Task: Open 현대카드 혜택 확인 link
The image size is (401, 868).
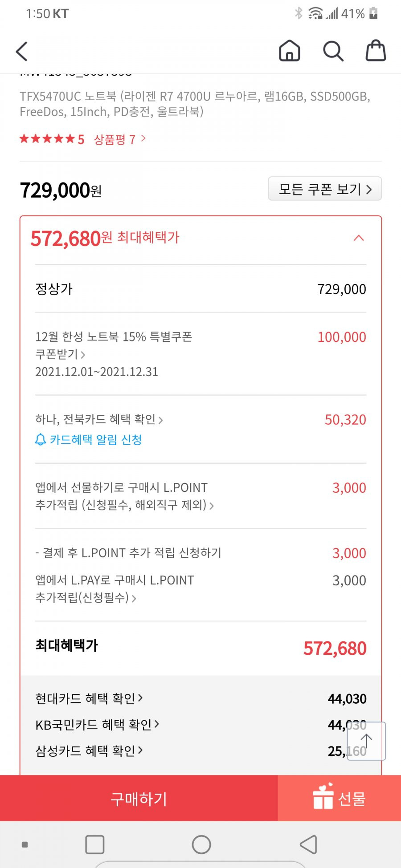Action: click(x=89, y=698)
